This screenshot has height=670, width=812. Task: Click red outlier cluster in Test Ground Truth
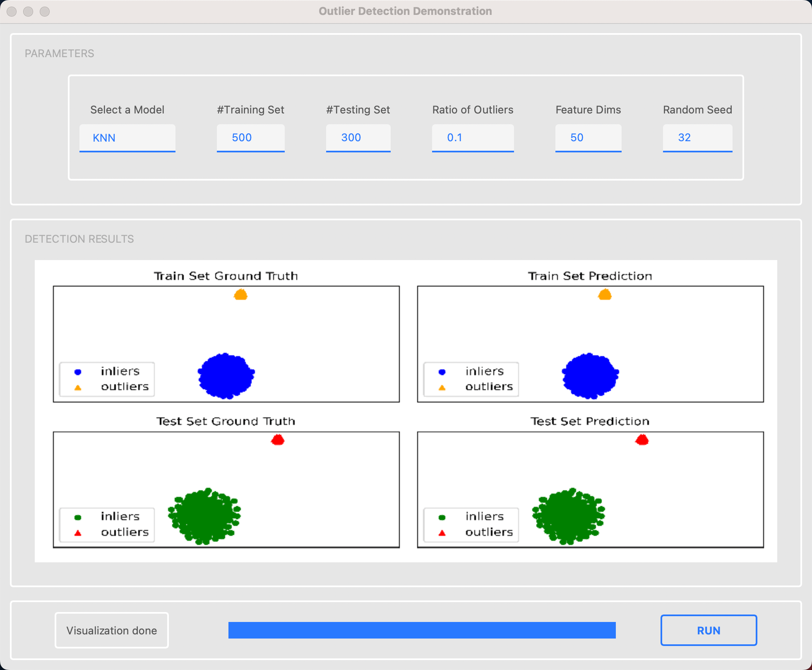(x=278, y=440)
